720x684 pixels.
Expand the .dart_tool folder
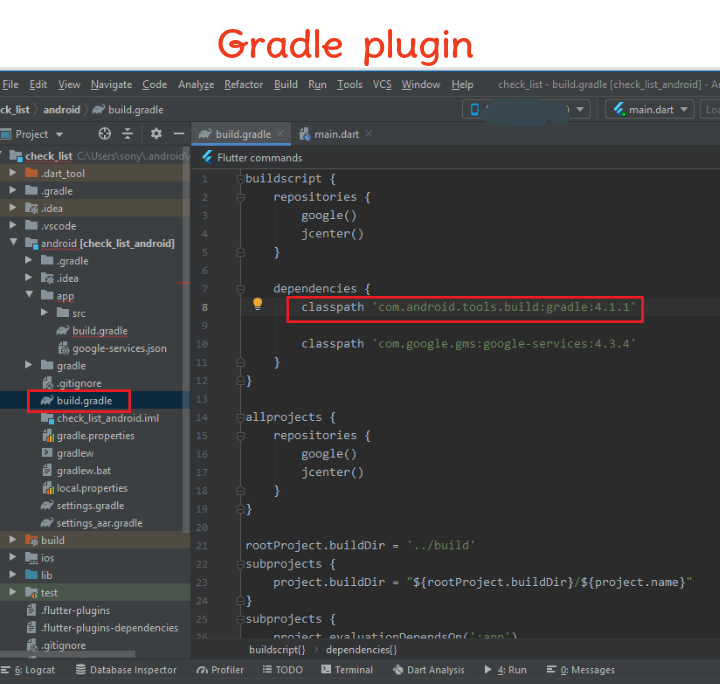pos(13,173)
